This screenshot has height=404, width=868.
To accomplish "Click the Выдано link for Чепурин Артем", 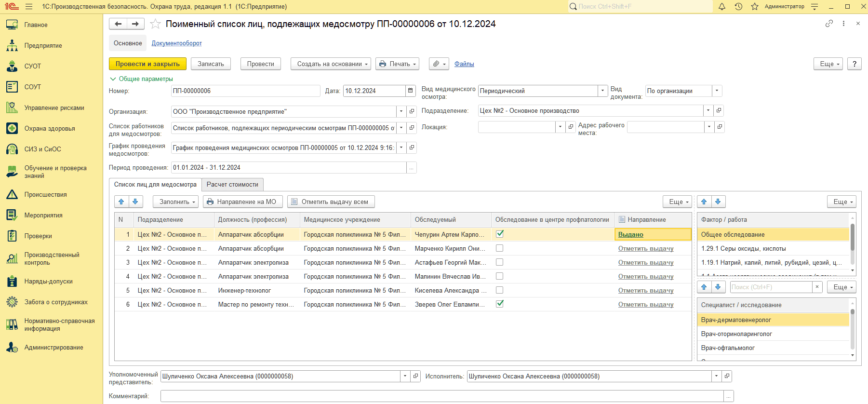I will [631, 234].
